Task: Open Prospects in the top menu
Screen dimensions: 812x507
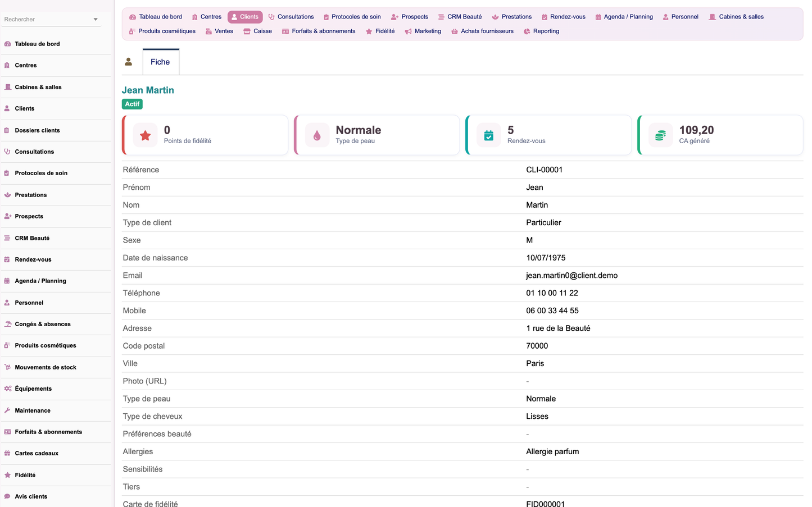Action: pyautogui.click(x=410, y=17)
